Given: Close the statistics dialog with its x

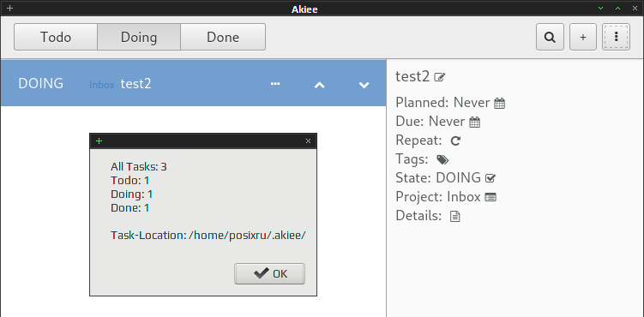Looking at the screenshot, I should [309, 141].
